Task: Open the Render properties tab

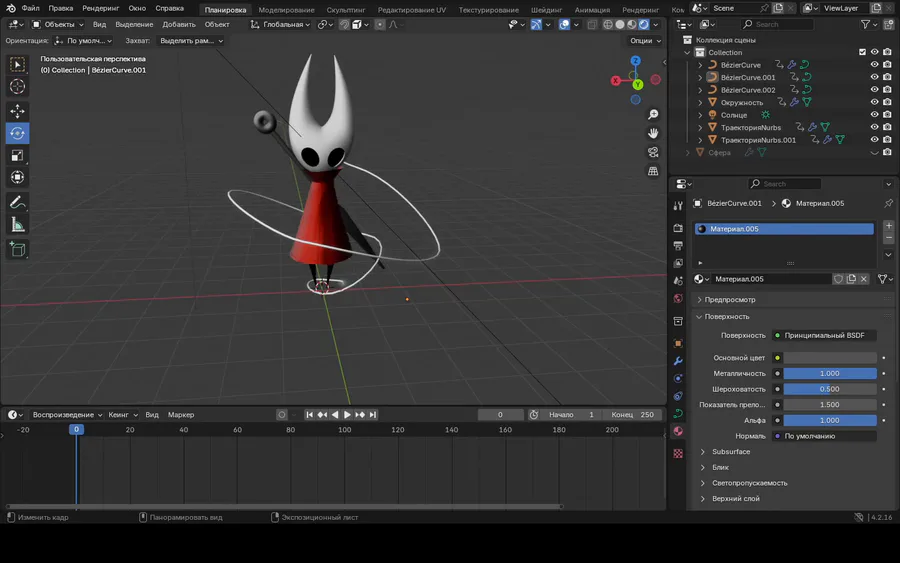Action: [x=678, y=228]
